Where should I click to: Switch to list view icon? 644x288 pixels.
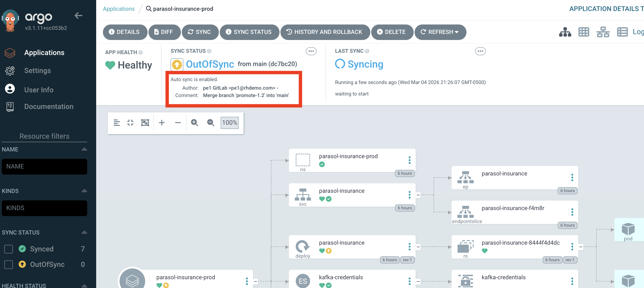622,32
